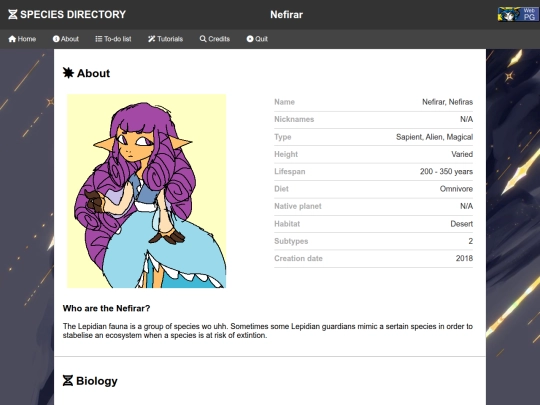540x405 pixels.
Task: Click the Native planet row label
Action: click(x=298, y=206)
